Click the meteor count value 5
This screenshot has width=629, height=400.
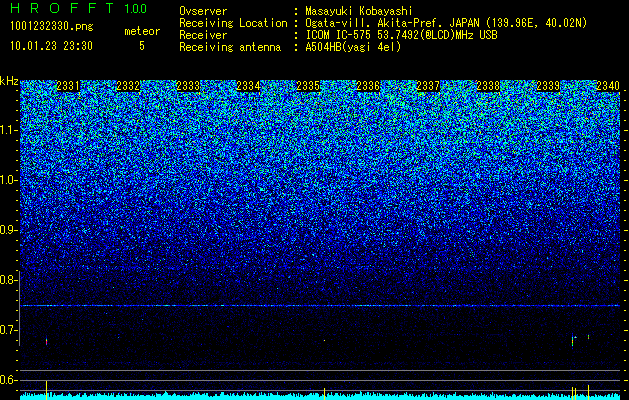pos(142,46)
